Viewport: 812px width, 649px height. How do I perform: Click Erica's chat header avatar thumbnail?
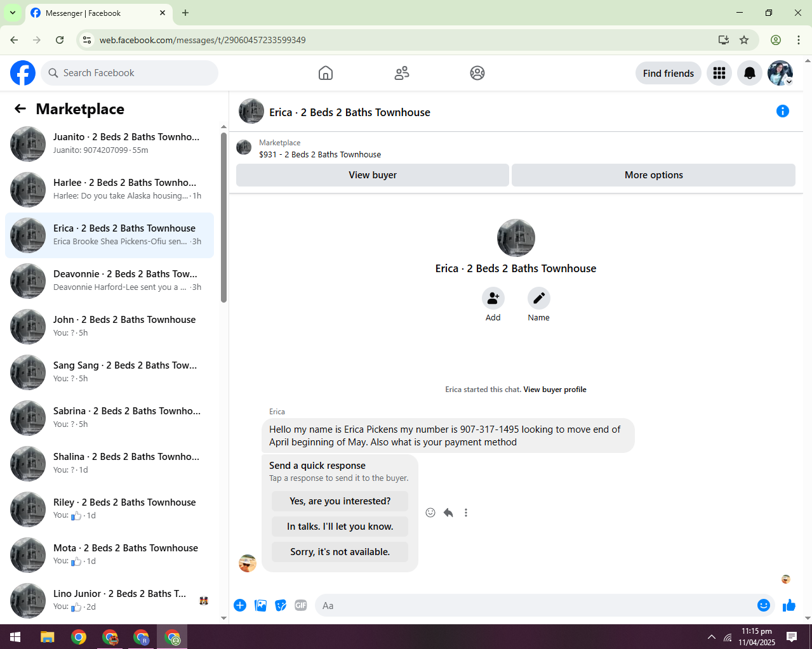click(x=251, y=111)
